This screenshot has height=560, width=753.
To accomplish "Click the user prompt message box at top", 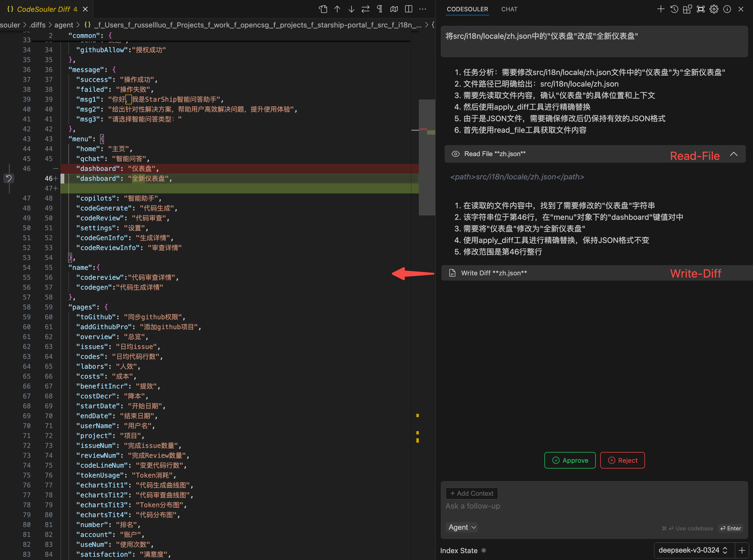I will coord(594,41).
